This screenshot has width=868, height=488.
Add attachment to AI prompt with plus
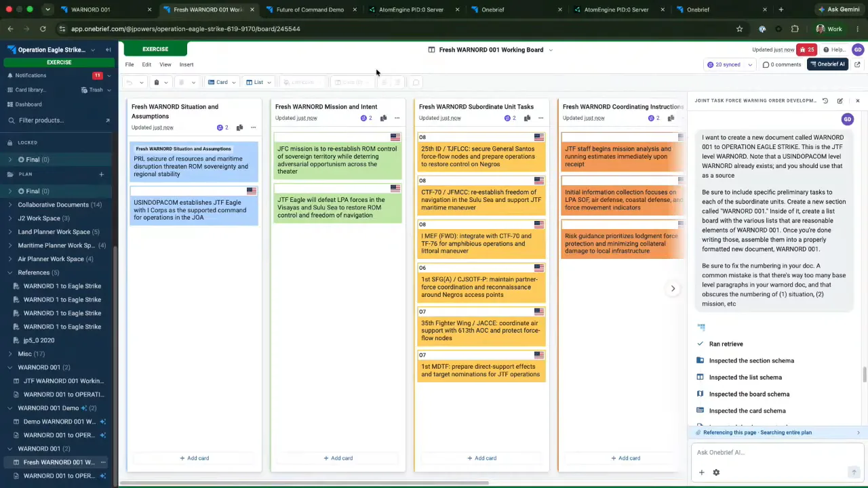tap(702, 472)
